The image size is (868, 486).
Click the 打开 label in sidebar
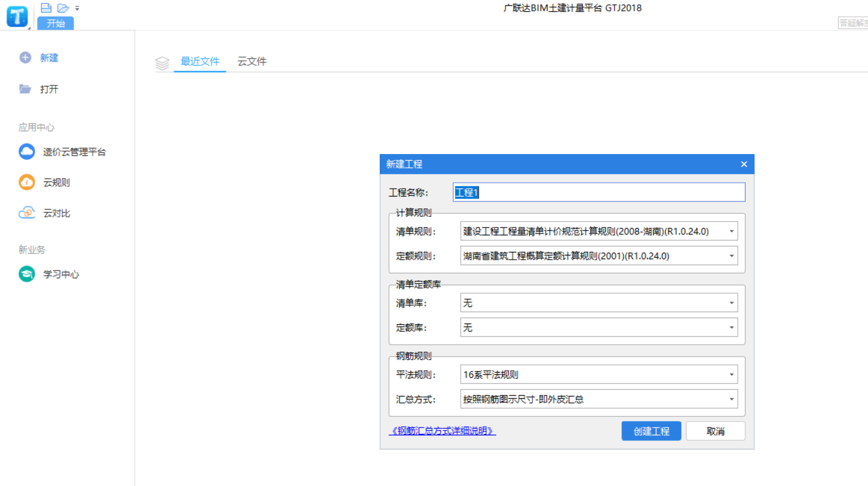coord(50,89)
